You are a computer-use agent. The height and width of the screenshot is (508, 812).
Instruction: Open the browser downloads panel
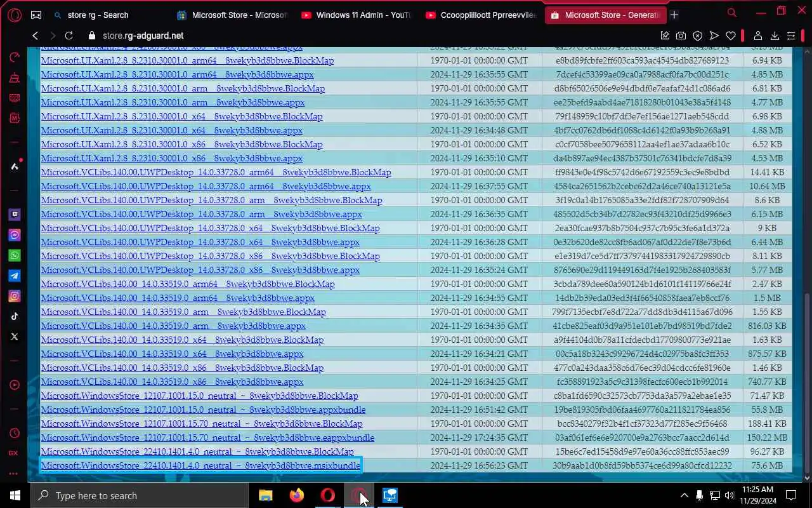pos(775,36)
